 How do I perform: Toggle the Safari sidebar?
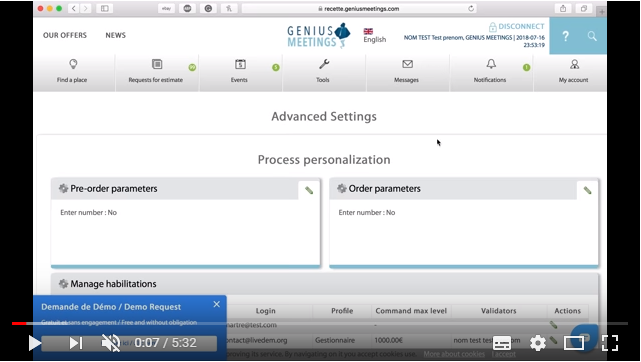point(105,8)
